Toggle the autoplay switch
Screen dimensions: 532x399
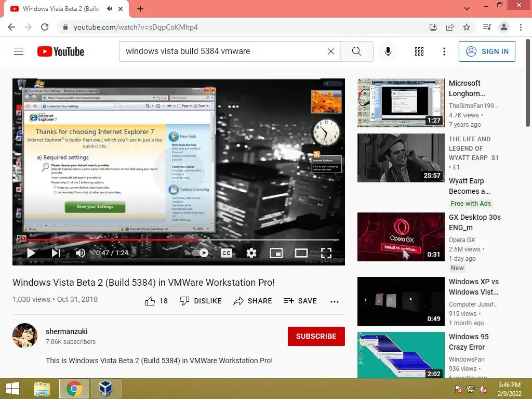point(200,253)
